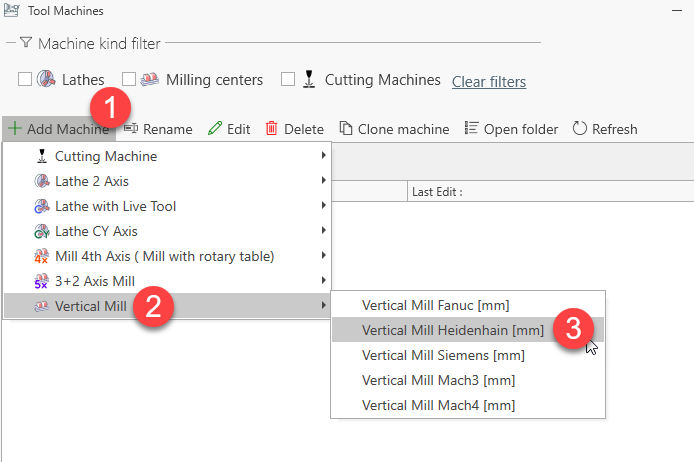Select Lathe with Live Tool entry
Viewport: 694px width, 462px height.
[115, 206]
